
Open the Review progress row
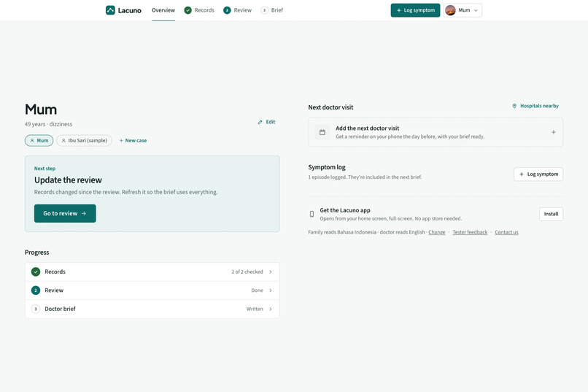[152, 291]
